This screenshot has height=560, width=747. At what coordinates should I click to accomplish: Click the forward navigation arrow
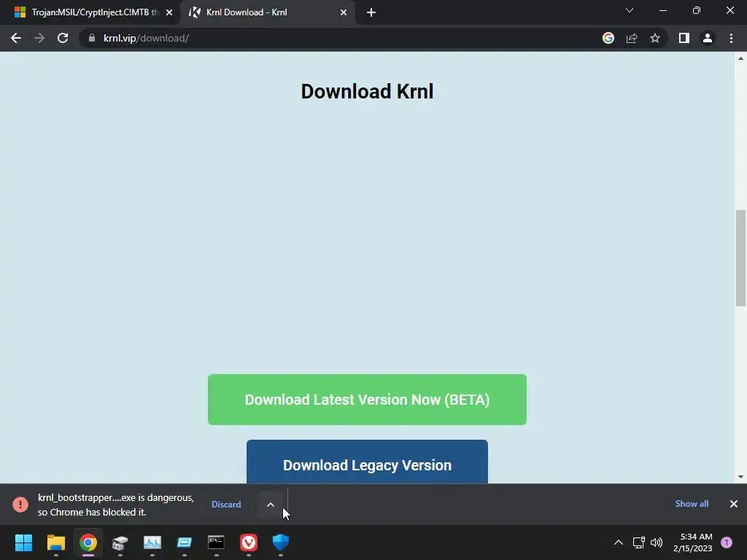point(39,38)
